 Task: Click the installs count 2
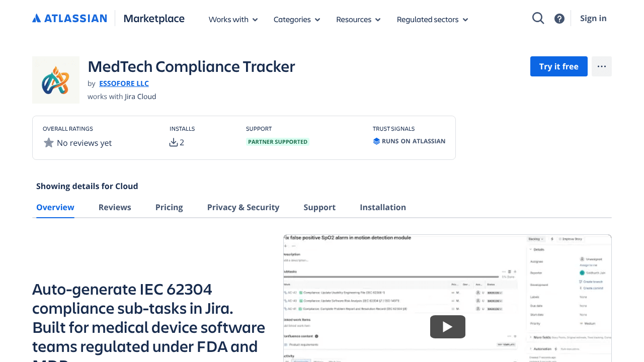[182, 142]
